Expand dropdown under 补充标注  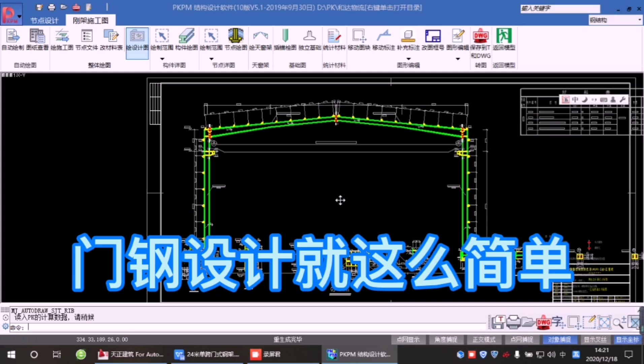[408, 59]
